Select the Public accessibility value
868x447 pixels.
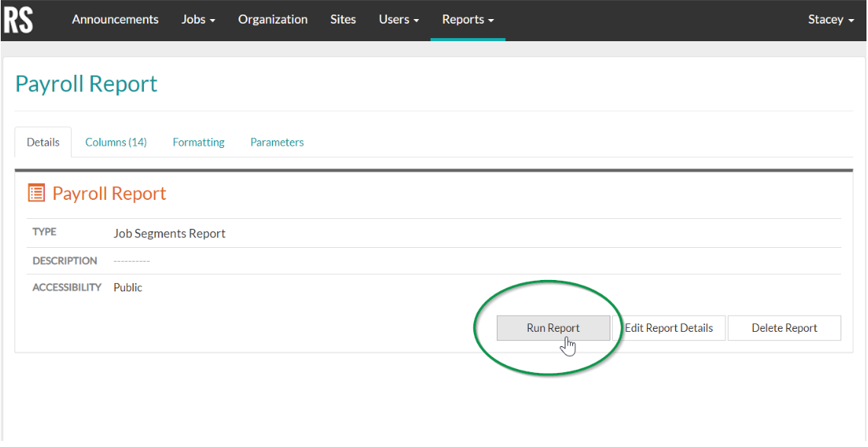tap(127, 287)
